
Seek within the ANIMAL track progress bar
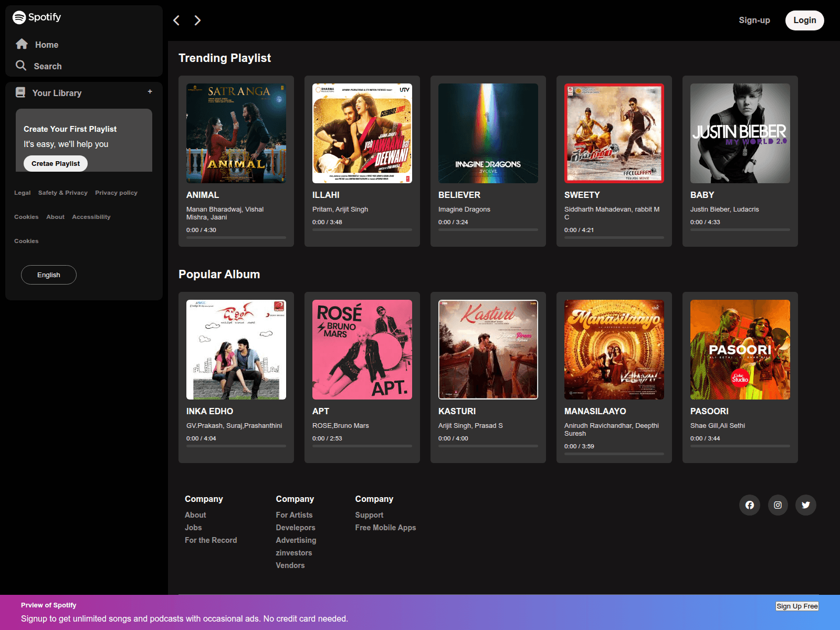point(236,237)
